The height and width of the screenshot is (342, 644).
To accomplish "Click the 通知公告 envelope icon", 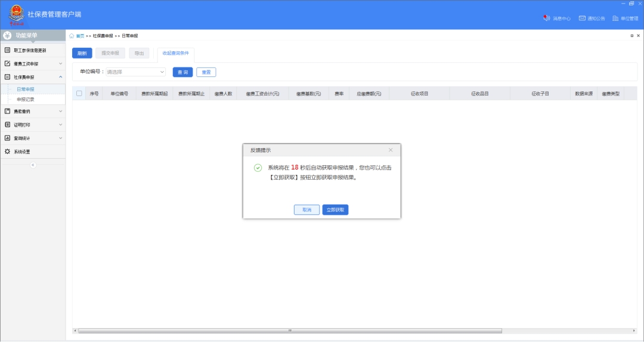I will click(x=582, y=18).
